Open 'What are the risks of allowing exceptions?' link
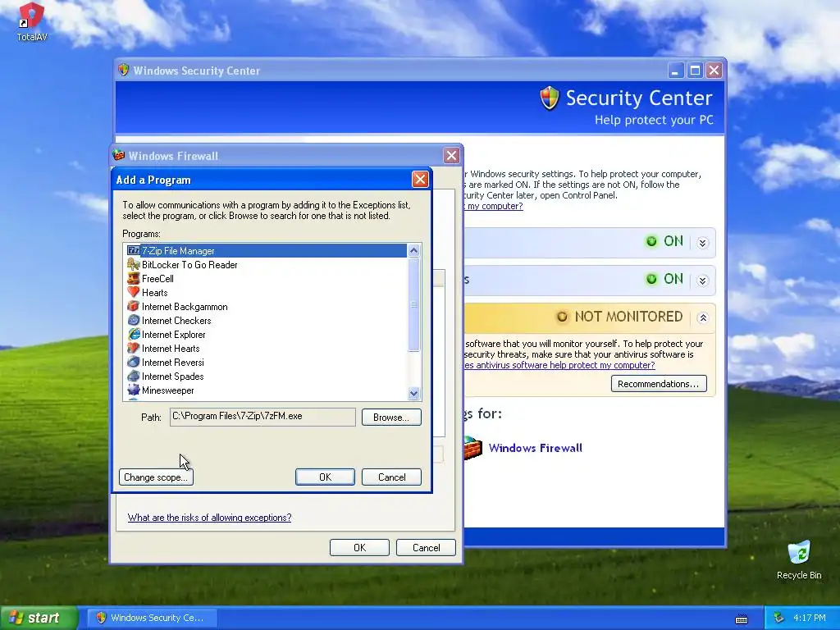The height and width of the screenshot is (630, 840). pos(209,518)
